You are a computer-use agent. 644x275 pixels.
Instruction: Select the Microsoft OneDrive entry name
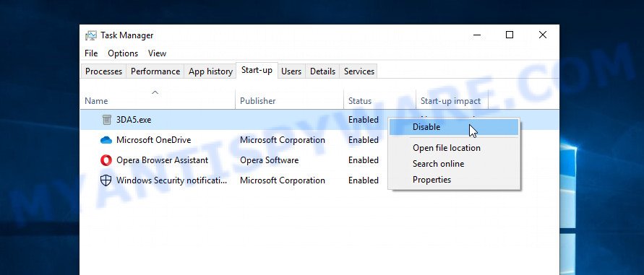pyautogui.click(x=154, y=140)
